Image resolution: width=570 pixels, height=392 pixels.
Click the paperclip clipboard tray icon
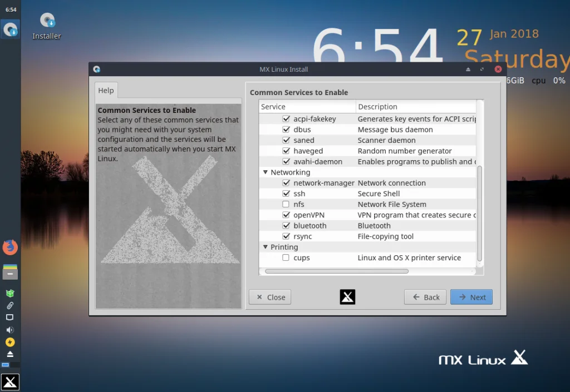tap(10, 305)
